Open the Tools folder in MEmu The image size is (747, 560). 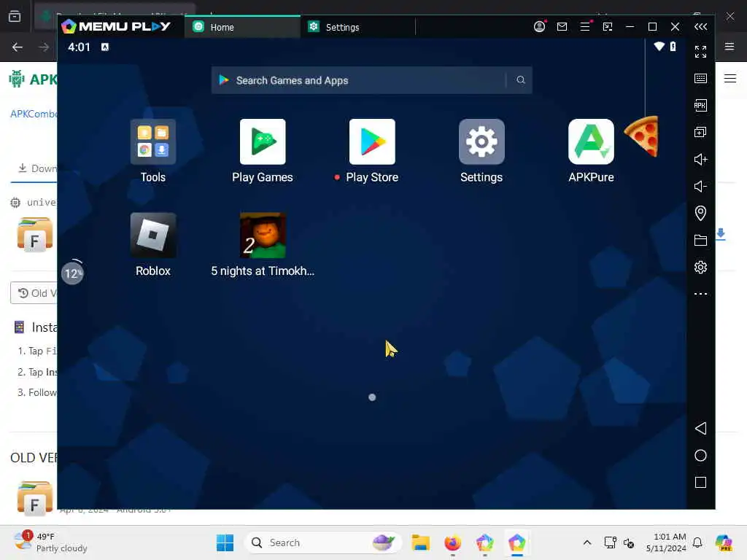point(153,142)
